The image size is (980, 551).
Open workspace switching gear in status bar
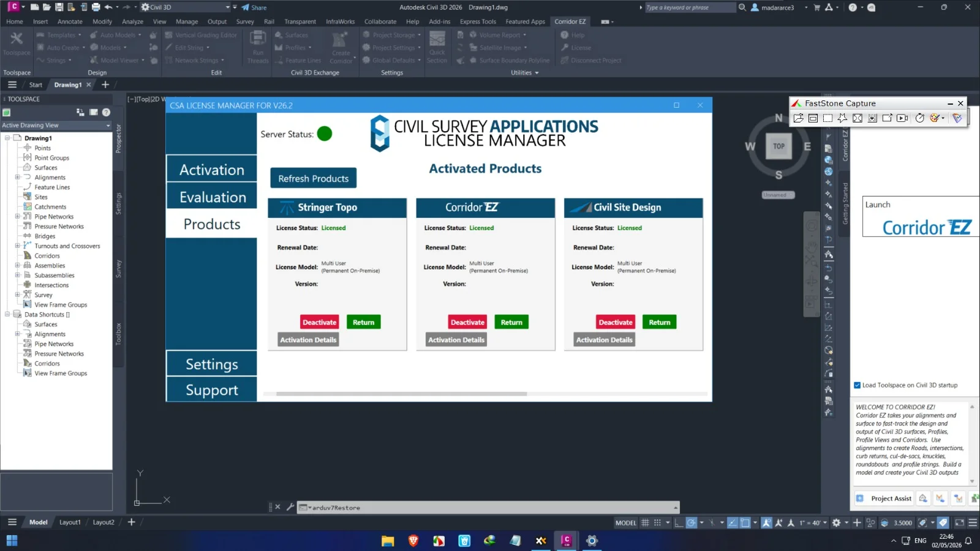836,523
